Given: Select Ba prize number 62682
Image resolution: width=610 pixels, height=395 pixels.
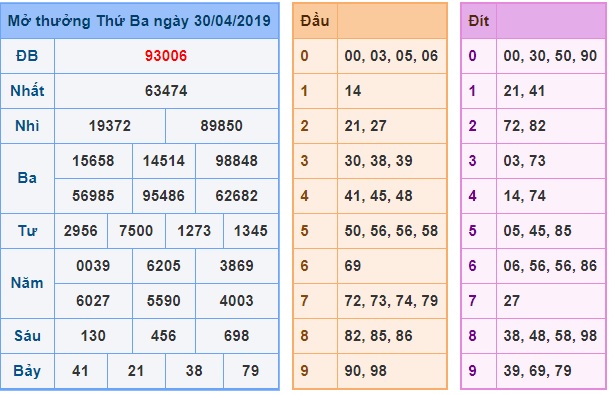Looking at the screenshot, I should click(x=237, y=196).
